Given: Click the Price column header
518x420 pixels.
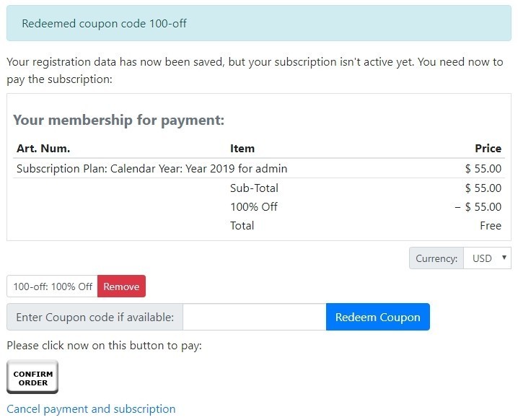Looking at the screenshot, I should (x=488, y=149).
